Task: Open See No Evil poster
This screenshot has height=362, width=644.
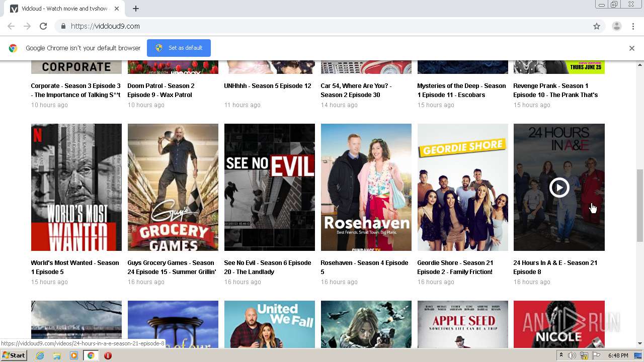Action: 270,187
